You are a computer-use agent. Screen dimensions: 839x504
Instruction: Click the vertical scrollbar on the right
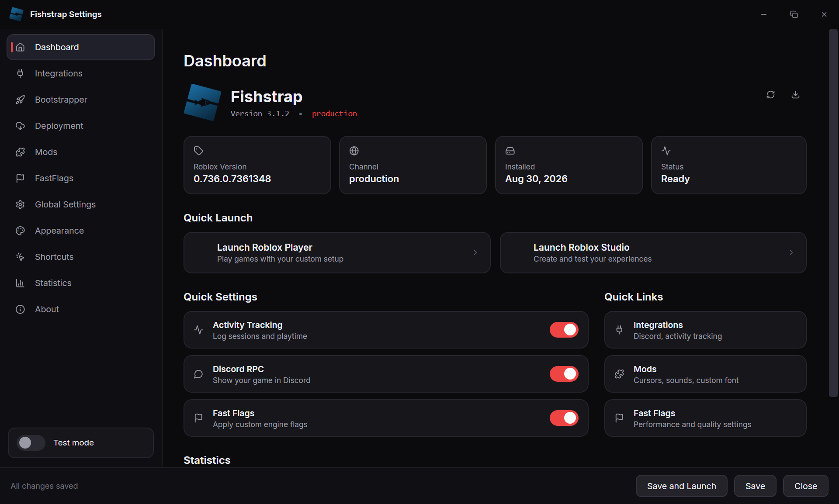(833, 213)
